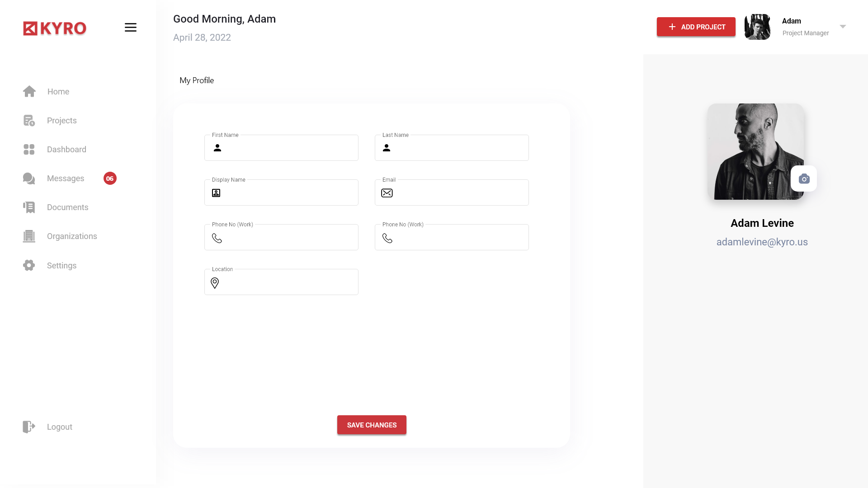Click the contact card icon in Display Name
The height and width of the screenshot is (488, 868).
tap(216, 193)
